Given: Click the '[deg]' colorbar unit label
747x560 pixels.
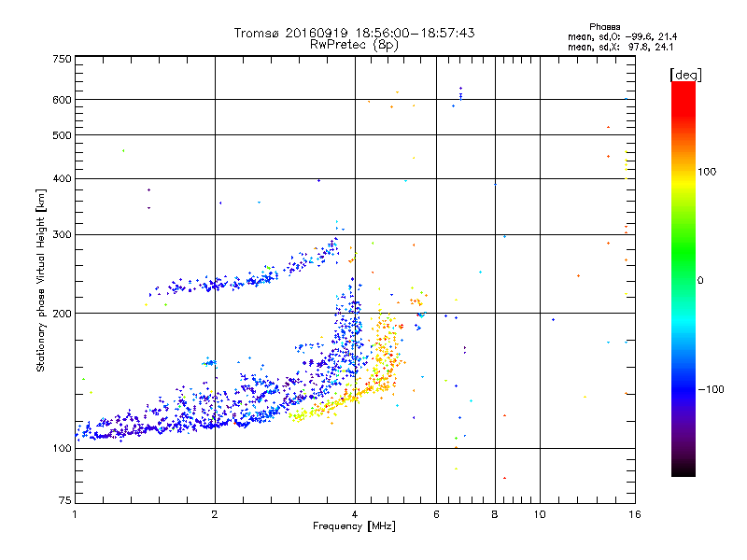Looking at the screenshot, I should [x=685, y=75].
